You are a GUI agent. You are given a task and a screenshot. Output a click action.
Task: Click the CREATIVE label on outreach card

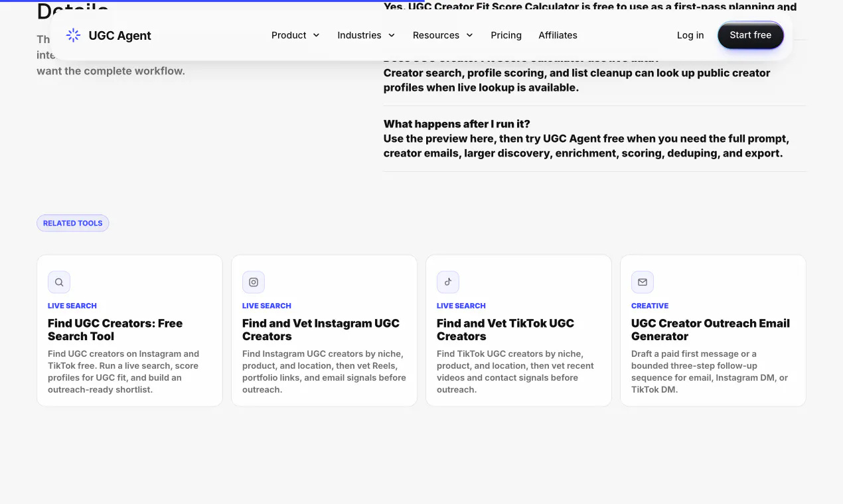pyautogui.click(x=650, y=306)
